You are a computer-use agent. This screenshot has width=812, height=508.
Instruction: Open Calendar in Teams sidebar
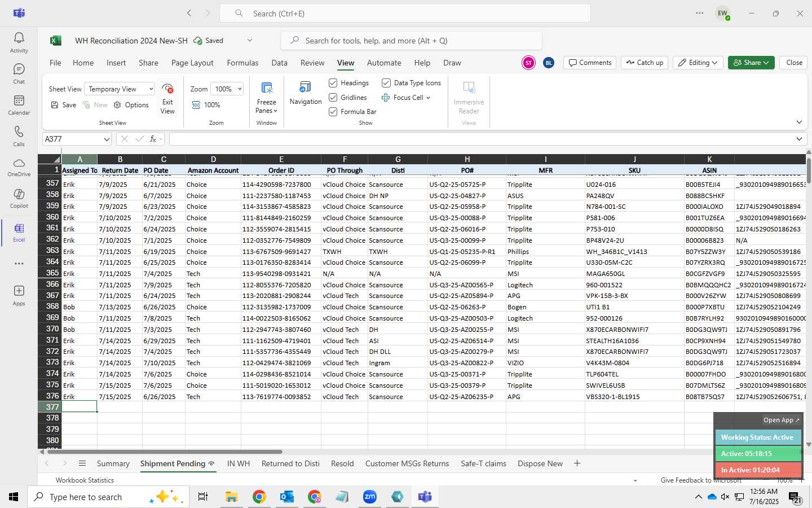point(19,104)
